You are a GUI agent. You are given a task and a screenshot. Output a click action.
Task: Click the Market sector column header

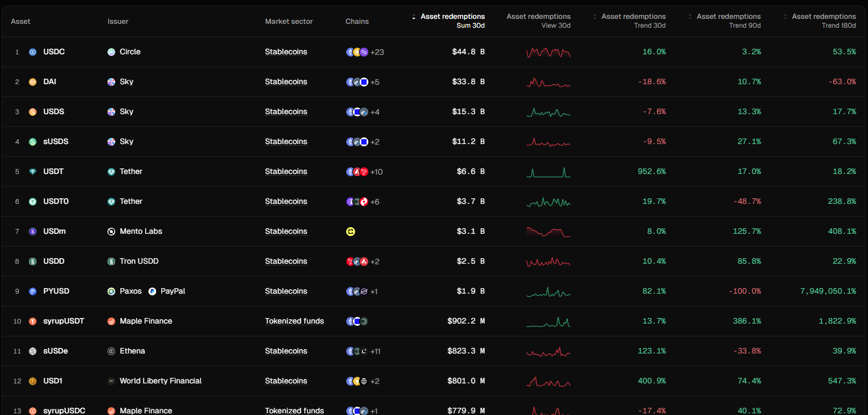point(289,22)
